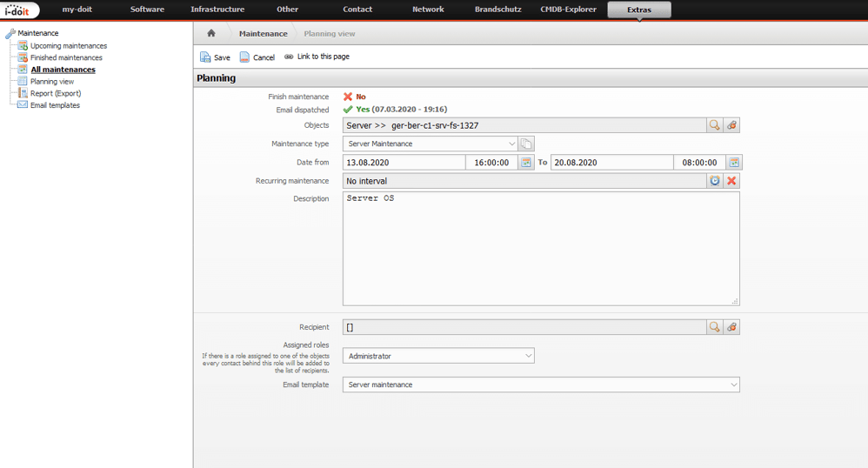Select Maintenance root tree node
This screenshot has height=468, width=868.
37,33
